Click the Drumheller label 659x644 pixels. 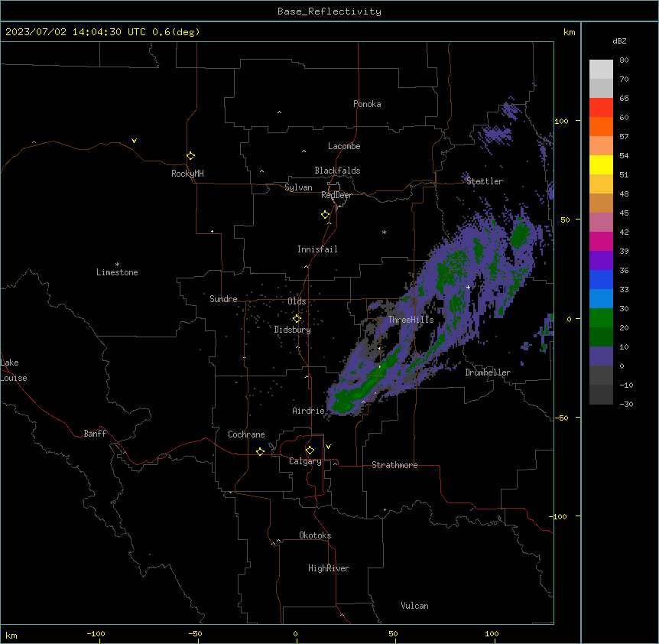pyautogui.click(x=488, y=372)
